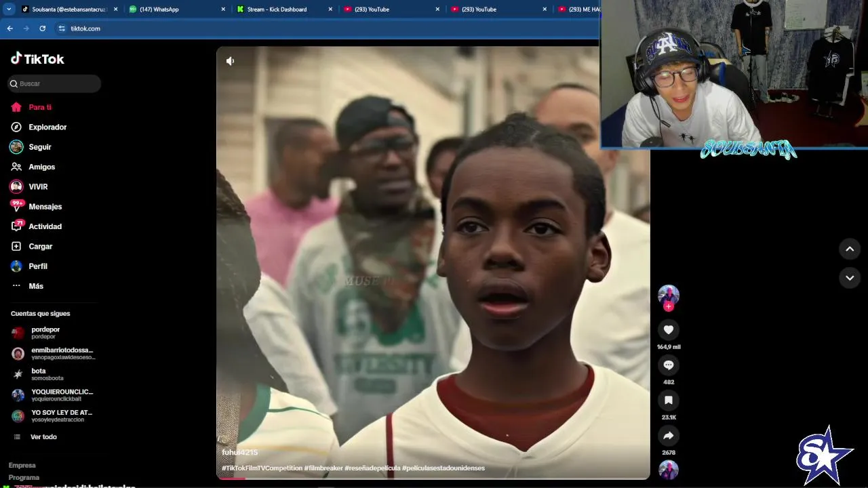
Task: Follow creator with the red plus button
Action: 669,307
